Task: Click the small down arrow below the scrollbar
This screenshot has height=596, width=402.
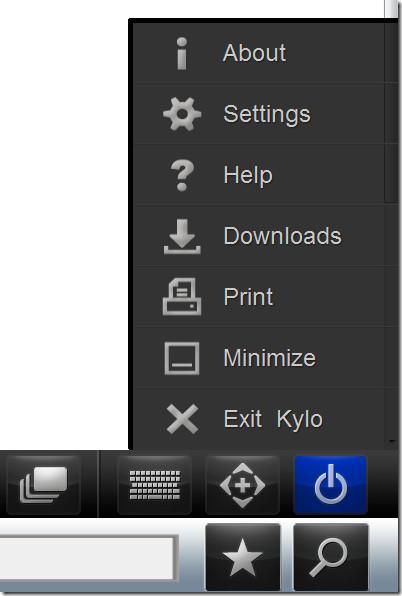Action: pyautogui.click(x=392, y=442)
